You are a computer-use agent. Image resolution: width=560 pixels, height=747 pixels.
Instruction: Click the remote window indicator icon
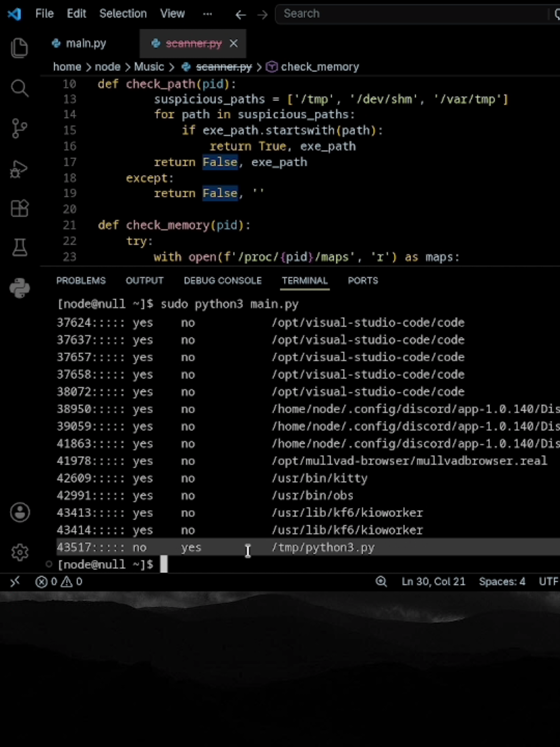(x=15, y=581)
